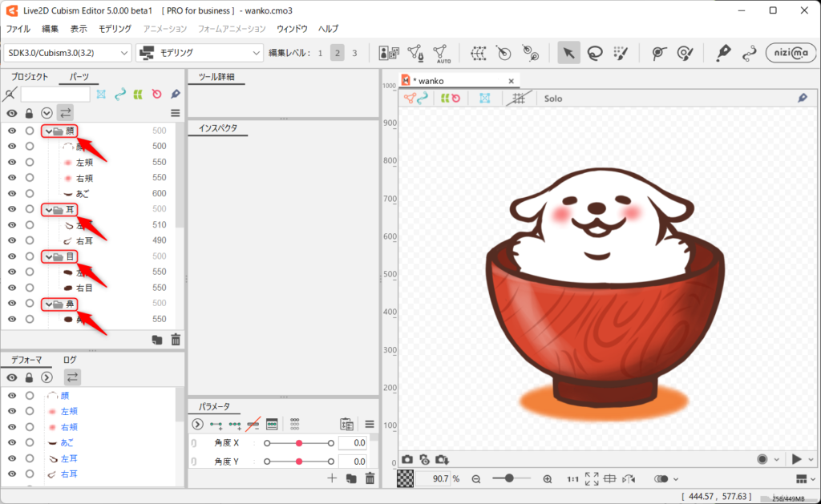
Task: Toggle visibility of the 右頬 part
Action: pos(12,178)
